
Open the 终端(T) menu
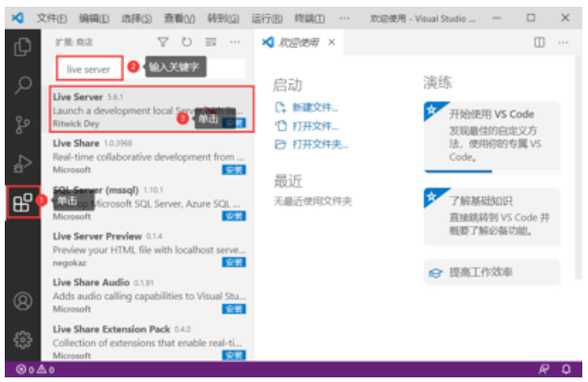310,18
